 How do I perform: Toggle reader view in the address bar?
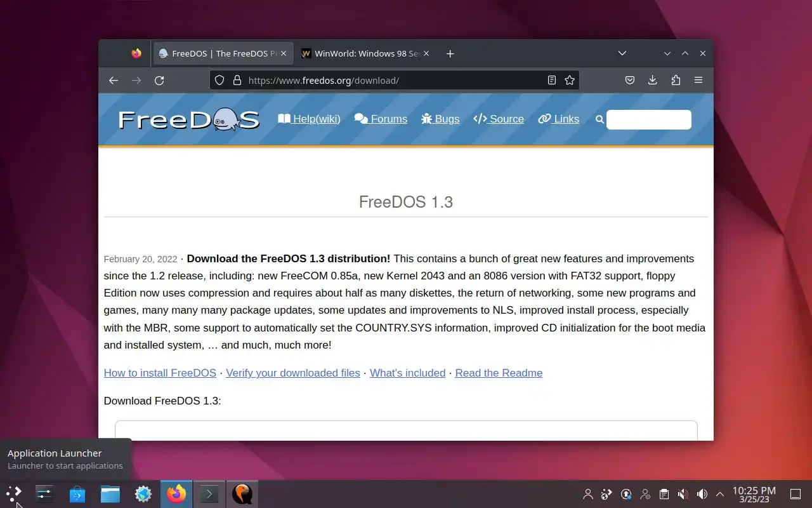click(552, 80)
